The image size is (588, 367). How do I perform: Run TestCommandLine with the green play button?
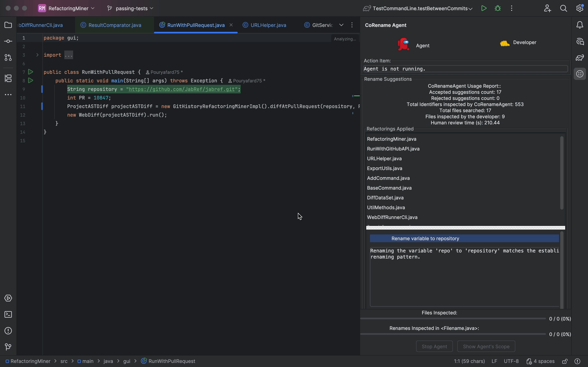(x=484, y=9)
